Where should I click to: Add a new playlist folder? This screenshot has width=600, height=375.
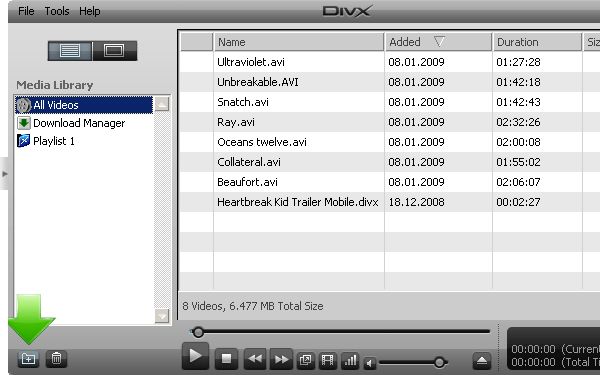click(28, 359)
